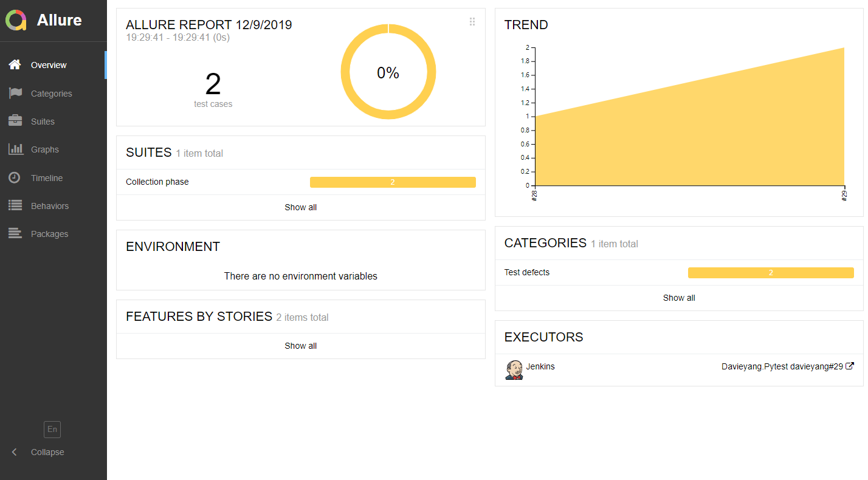Open the external link icon next to davieyang#29
The width and height of the screenshot is (868, 480).
[x=850, y=366]
